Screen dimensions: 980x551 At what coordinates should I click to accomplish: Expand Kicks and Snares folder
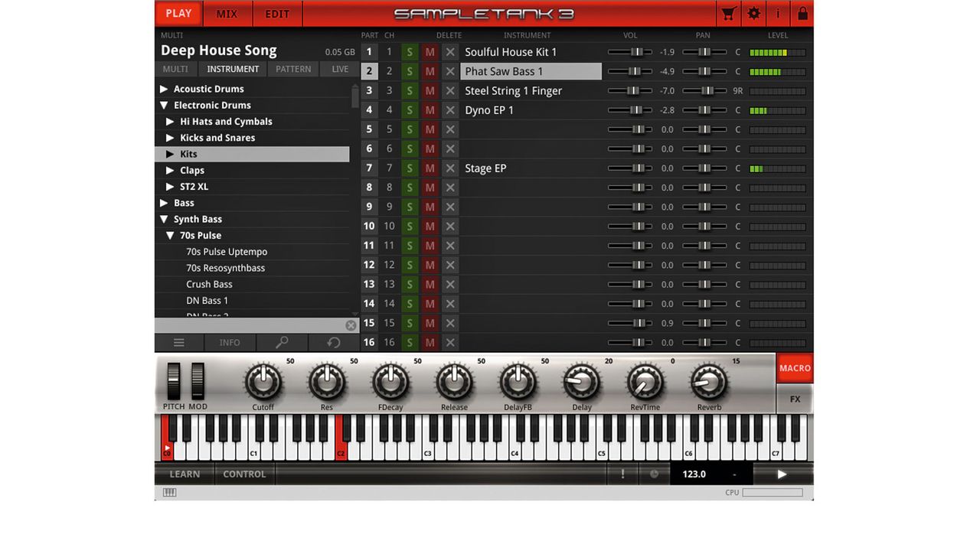pyautogui.click(x=170, y=138)
